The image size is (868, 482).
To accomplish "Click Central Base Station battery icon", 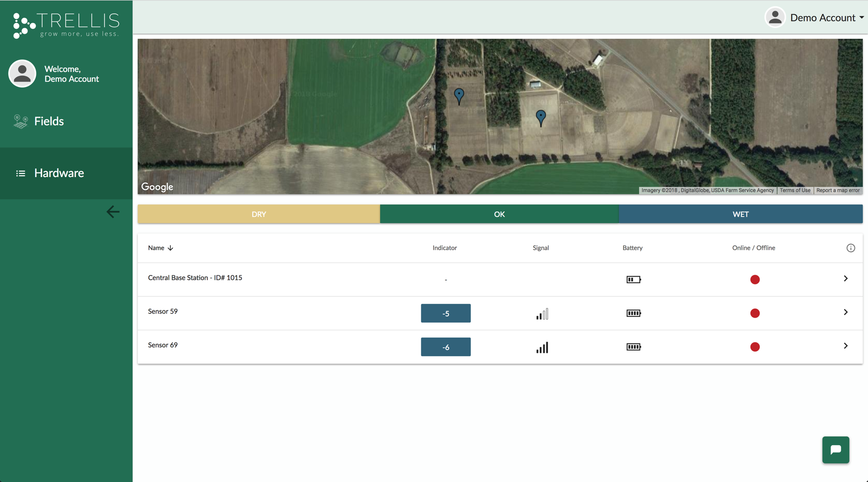I will click(633, 279).
